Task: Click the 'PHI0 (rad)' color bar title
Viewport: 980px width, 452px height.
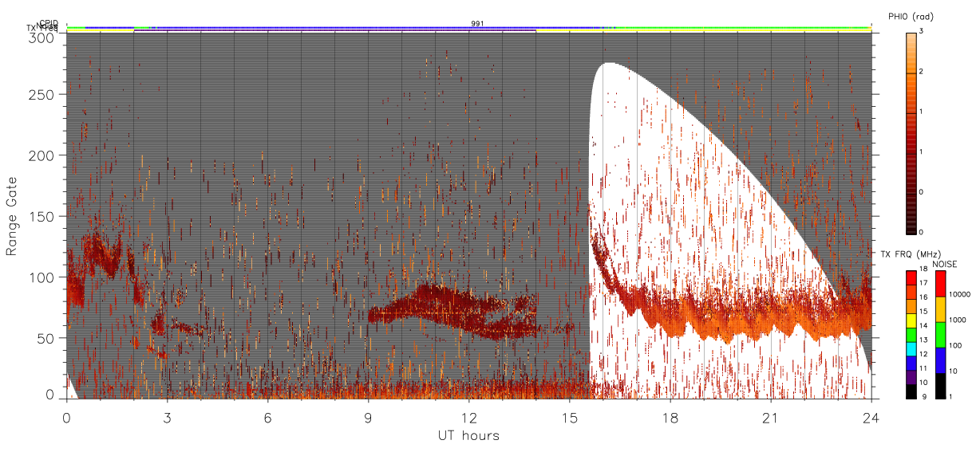Action: [x=911, y=17]
